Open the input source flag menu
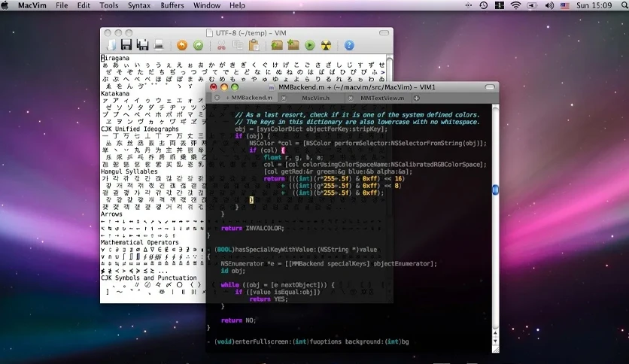Image resolution: width=629 pixels, height=364 pixels. click(565, 5)
